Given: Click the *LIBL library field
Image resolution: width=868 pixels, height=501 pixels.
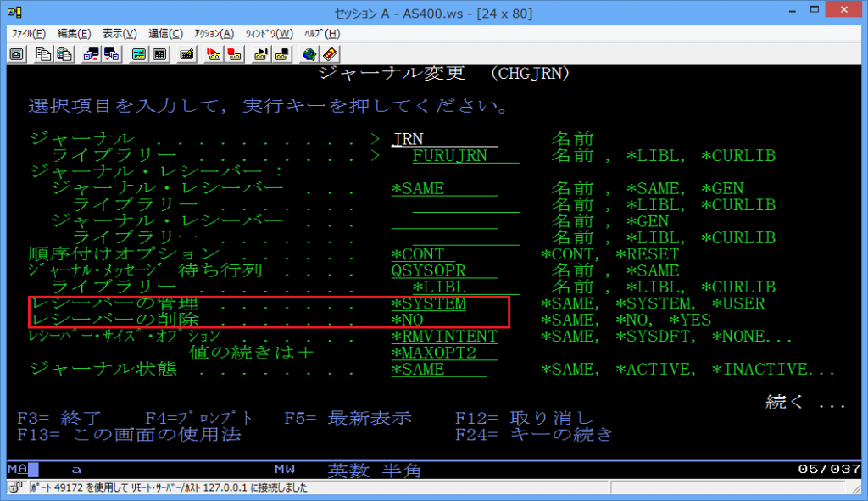Looking at the screenshot, I should pos(465,287).
